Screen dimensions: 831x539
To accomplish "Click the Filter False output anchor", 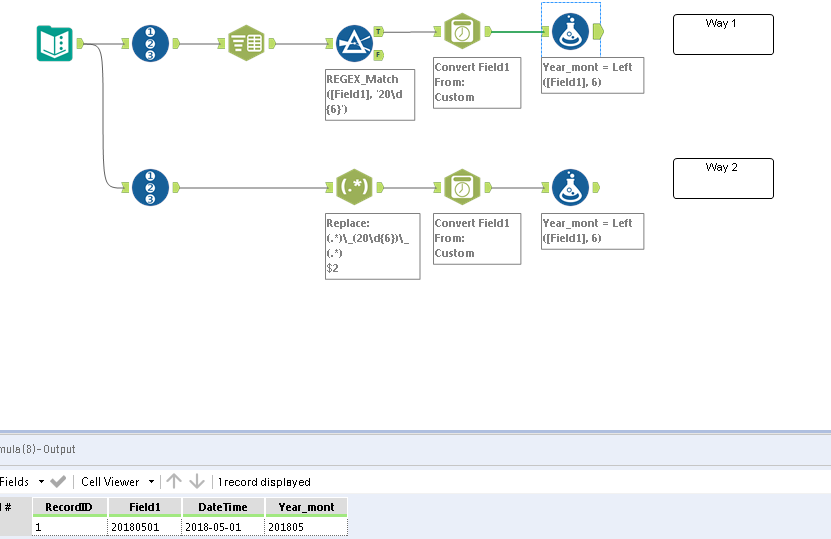I will (378, 55).
